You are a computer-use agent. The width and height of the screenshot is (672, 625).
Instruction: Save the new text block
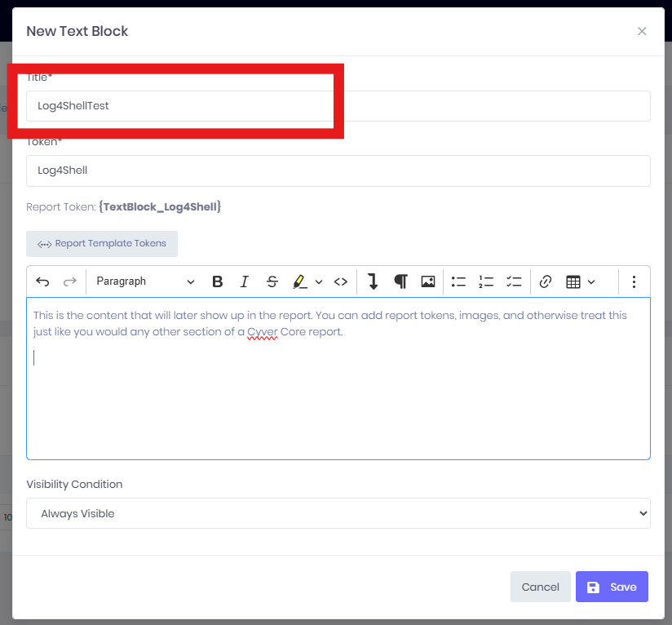(x=612, y=587)
